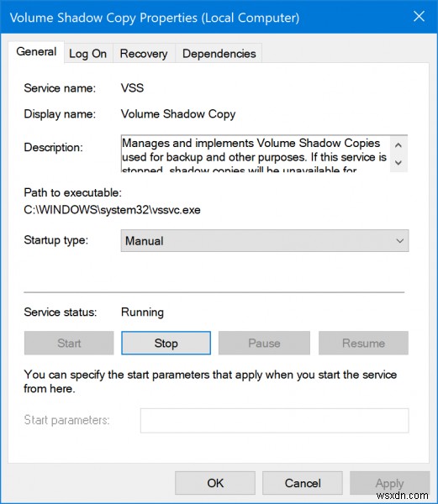Click the Service name label
Viewport: 438px width, 504px height.
click(x=60, y=87)
